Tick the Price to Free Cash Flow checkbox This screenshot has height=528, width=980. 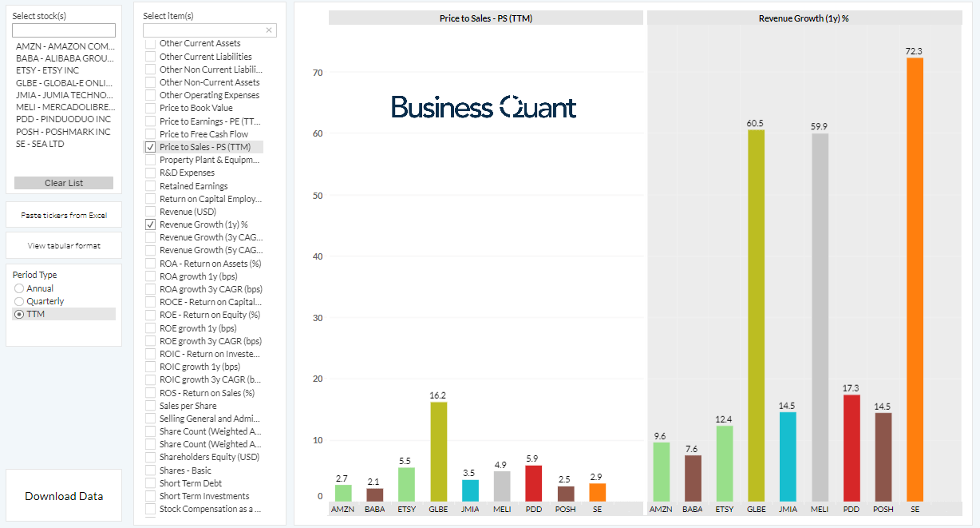click(151, 134)
